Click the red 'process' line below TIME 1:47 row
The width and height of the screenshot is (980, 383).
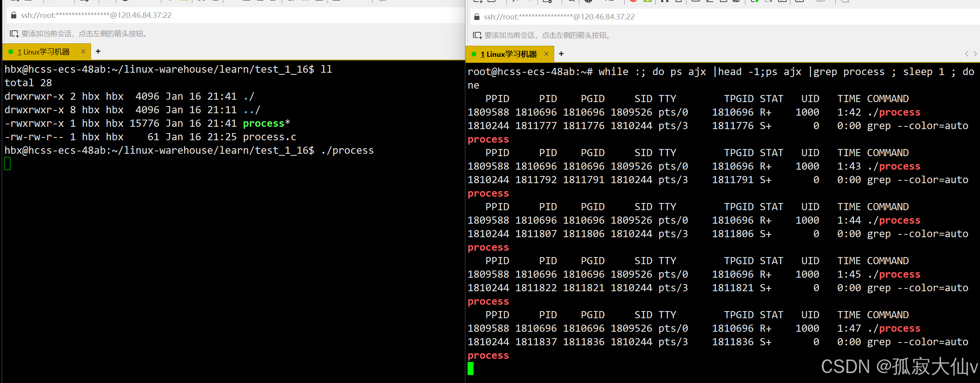(488, 356)
